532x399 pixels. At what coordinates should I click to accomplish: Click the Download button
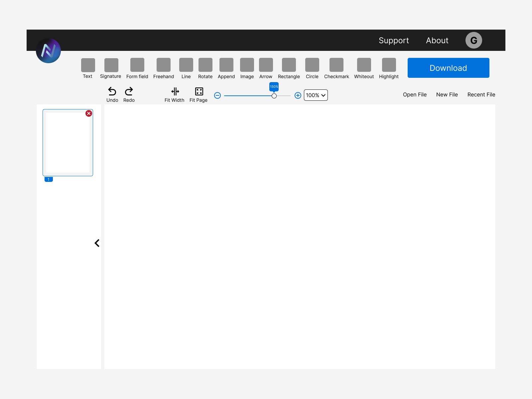[448, 68]
